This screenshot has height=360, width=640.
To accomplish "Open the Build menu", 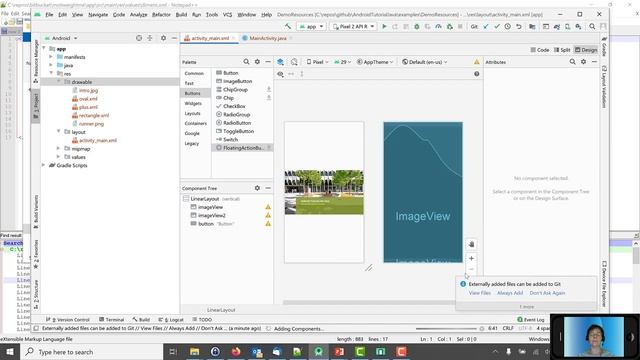I will pos(181,14).
